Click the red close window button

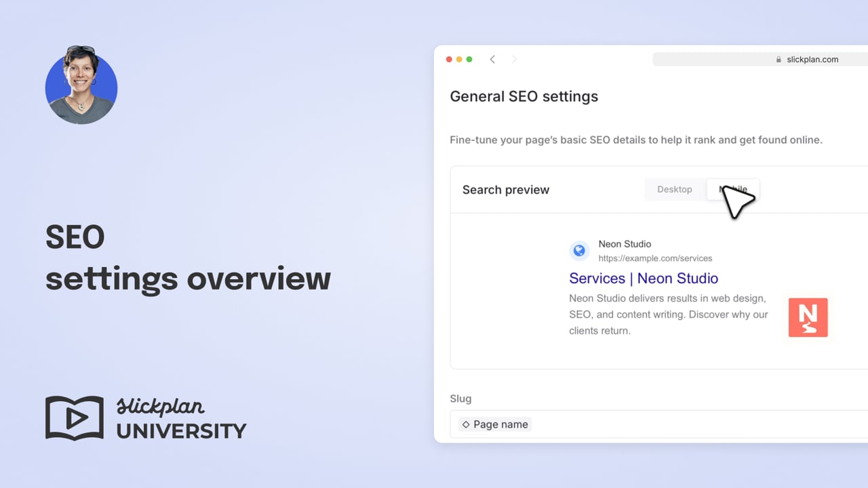(x=449, y=60)
